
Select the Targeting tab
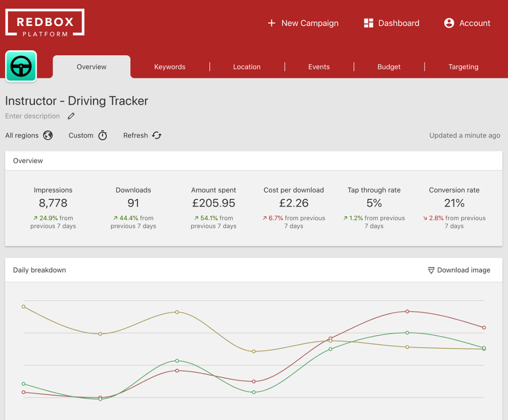463,66
